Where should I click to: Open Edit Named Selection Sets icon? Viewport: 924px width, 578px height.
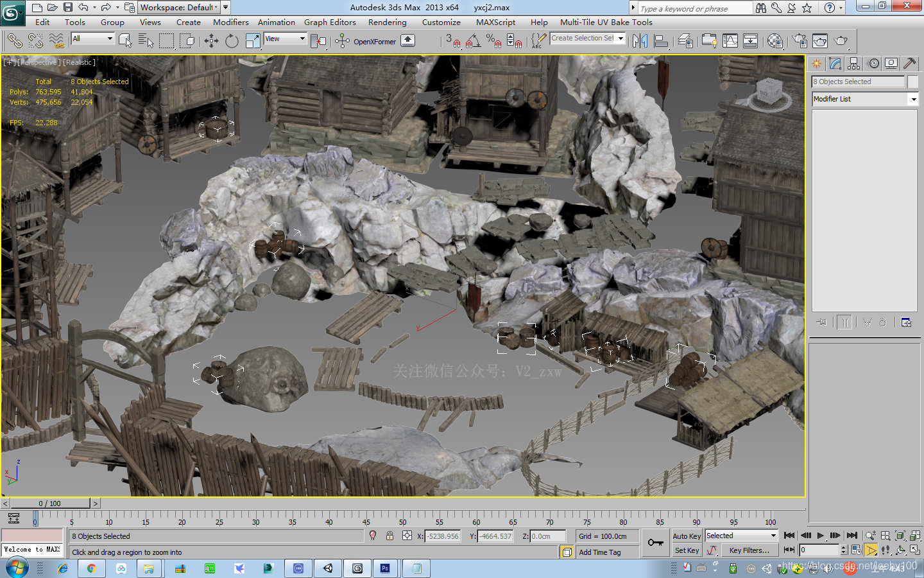point(538,40)
